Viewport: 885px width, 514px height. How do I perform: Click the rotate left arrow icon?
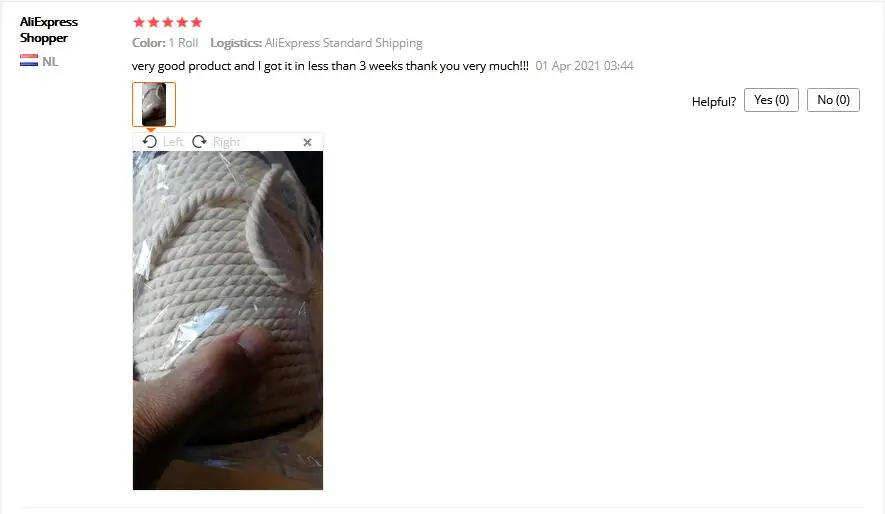[150, 142]
